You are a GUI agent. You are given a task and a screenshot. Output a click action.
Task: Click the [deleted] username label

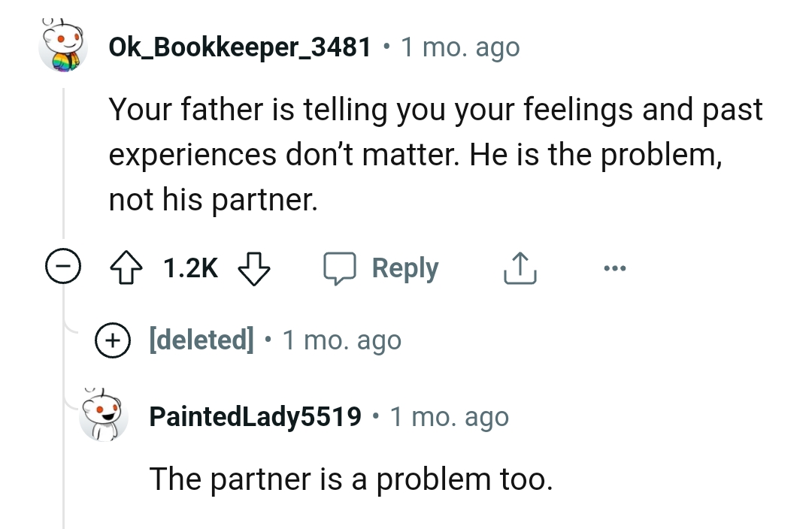(202, 340)
